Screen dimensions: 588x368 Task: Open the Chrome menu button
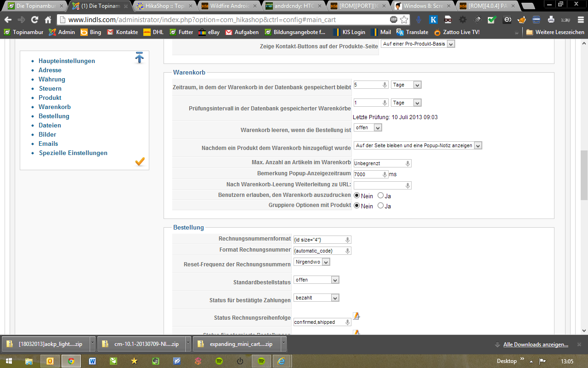580,20
